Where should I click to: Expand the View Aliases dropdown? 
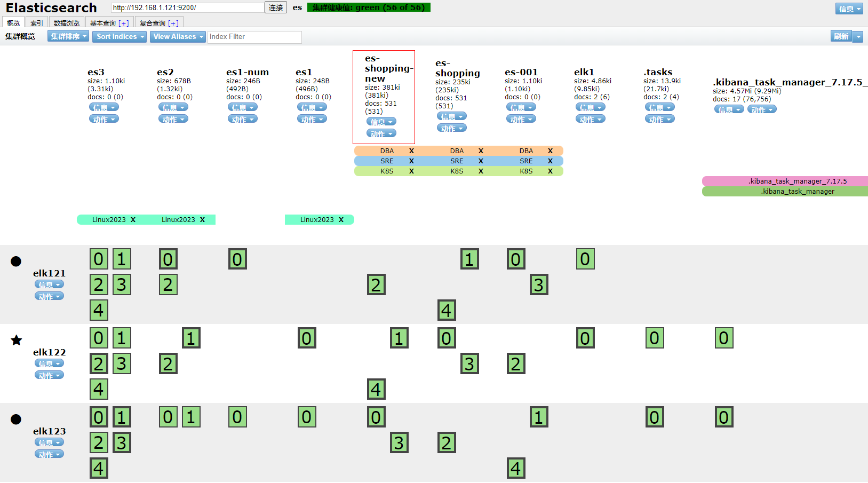[x=178, y=36]
